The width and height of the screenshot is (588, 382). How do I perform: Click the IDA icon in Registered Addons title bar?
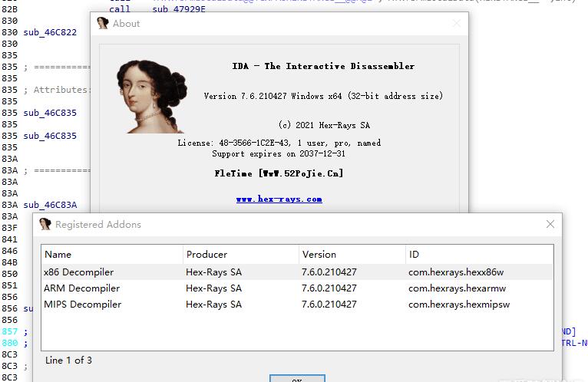pyautogui.click(x=45, y=224)
